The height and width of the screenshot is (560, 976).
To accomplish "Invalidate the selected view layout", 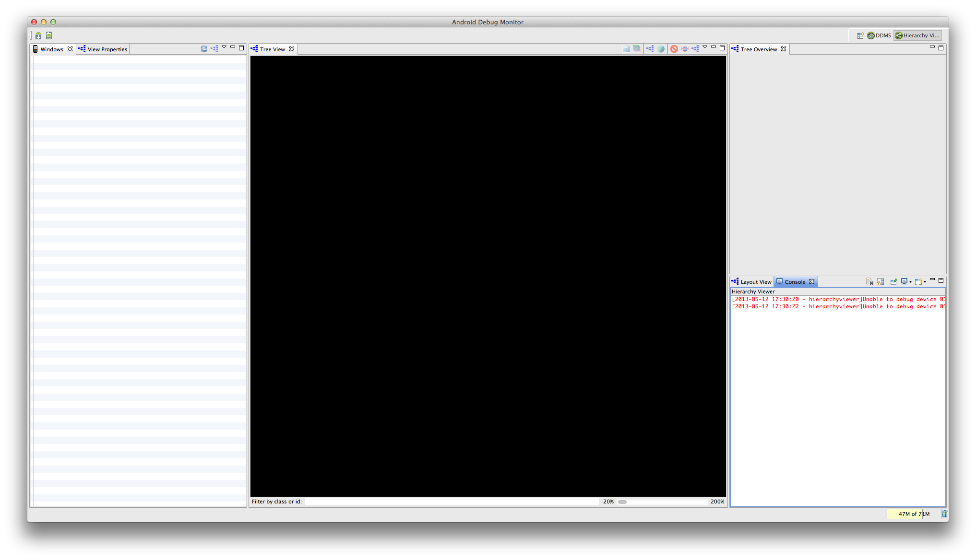I will click(x=674, y=48).
